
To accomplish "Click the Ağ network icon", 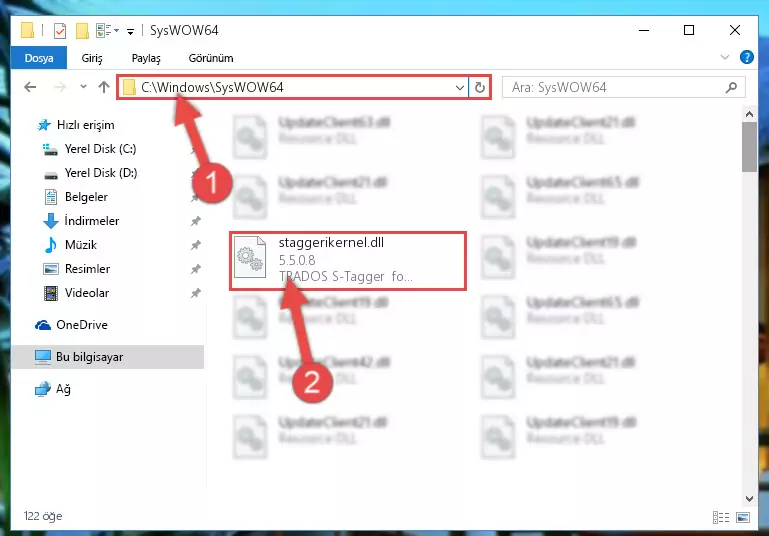I will tap(43, 389).
